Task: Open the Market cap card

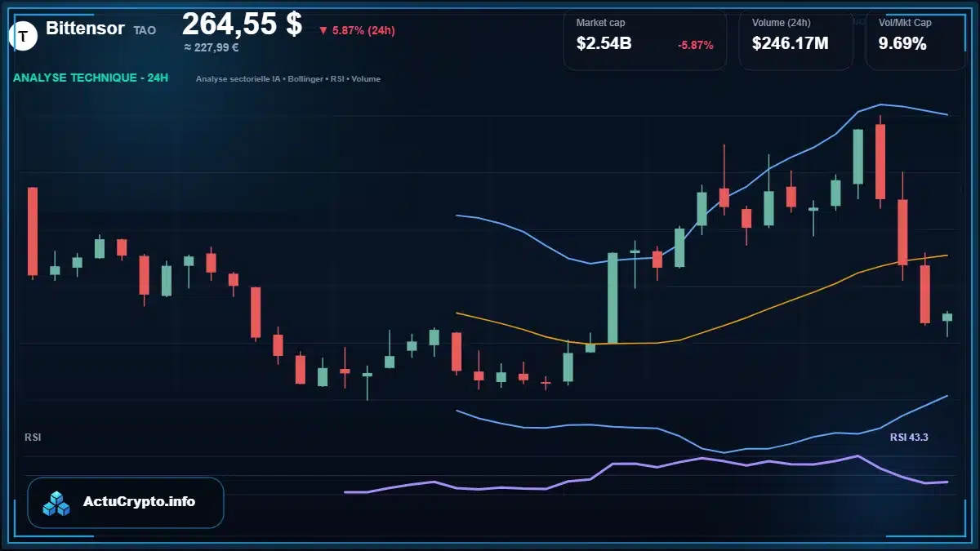Action: (644, 39)
